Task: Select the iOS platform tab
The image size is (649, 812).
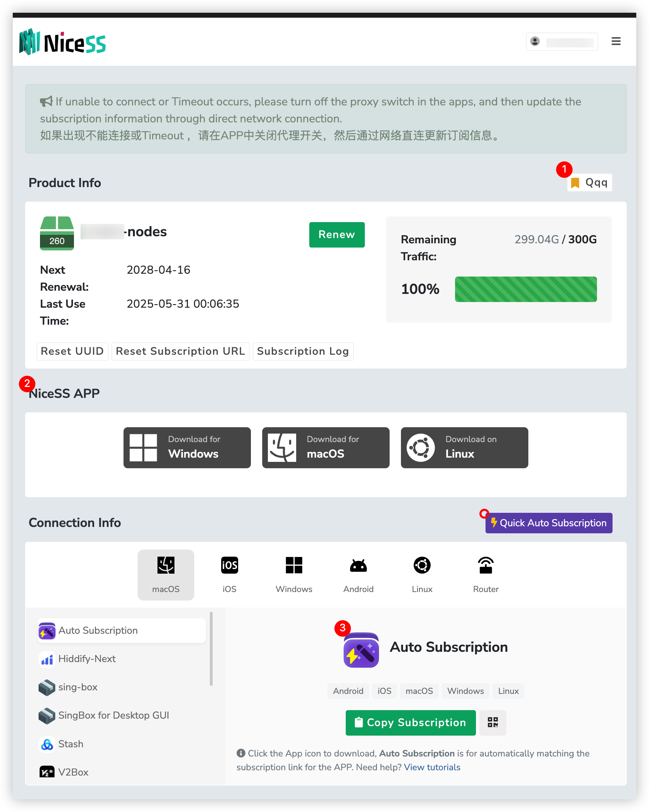Action: click(x=230, y=575)
